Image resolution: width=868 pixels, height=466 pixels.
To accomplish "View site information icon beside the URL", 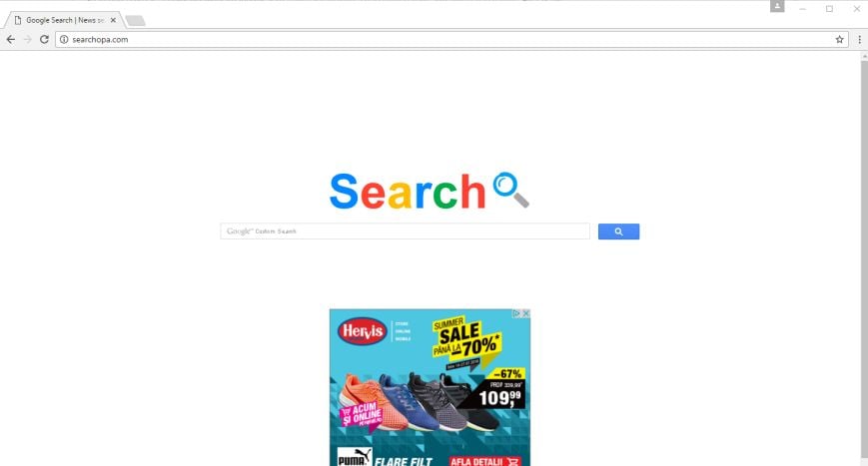I will tap(64, 39).
